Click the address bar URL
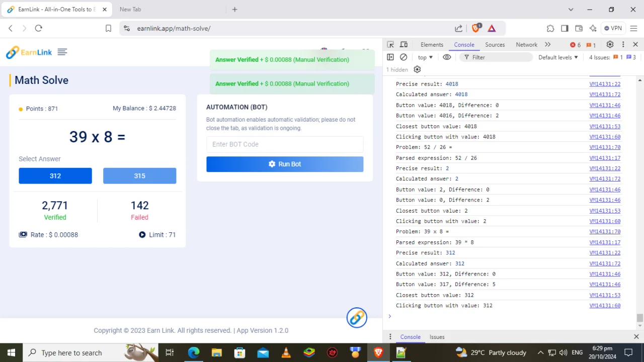 pos(174,28)
